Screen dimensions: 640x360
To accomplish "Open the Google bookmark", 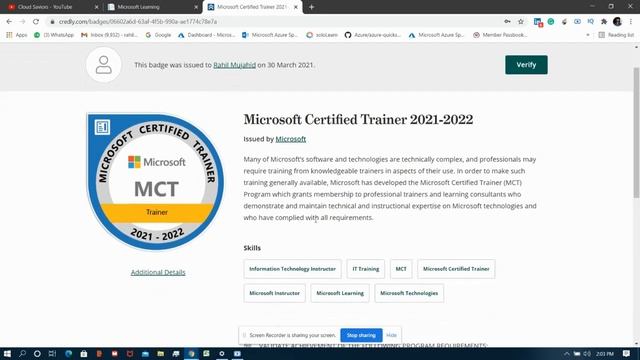I will coord(158,35).
